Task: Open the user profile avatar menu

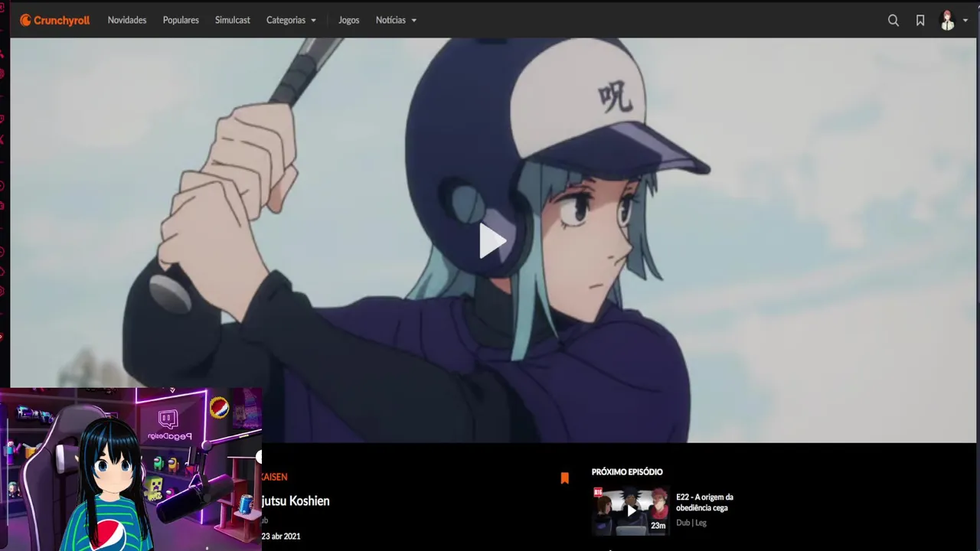Action: click(x=954, y=21)
